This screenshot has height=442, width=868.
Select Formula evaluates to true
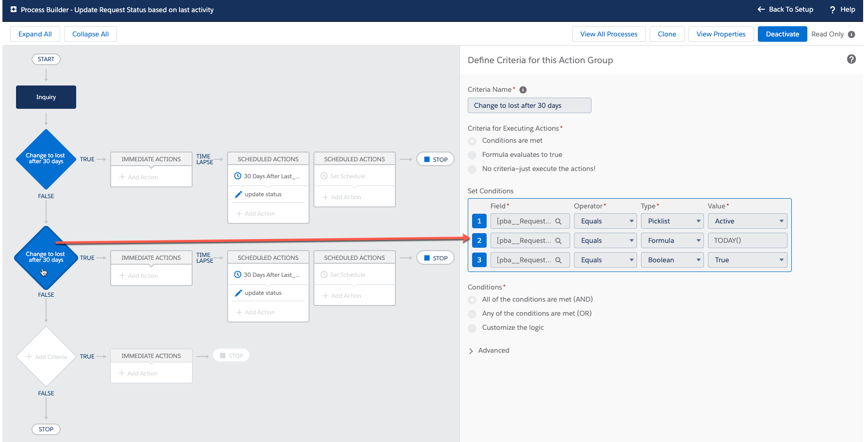tap(472, 155)
